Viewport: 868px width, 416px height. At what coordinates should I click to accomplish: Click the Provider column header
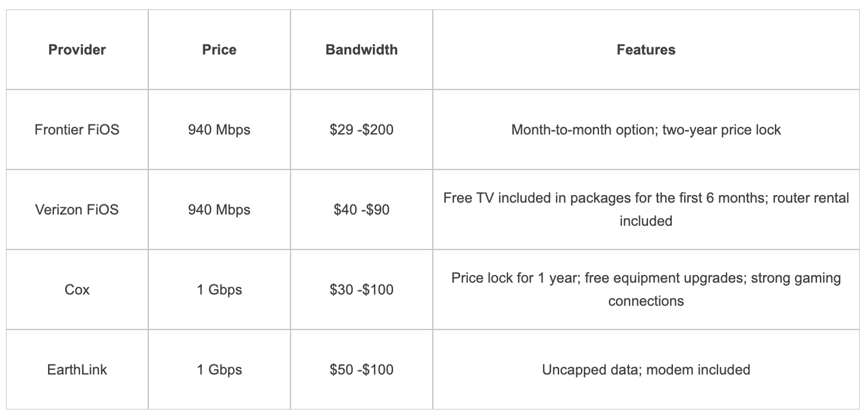click(77, 50)
